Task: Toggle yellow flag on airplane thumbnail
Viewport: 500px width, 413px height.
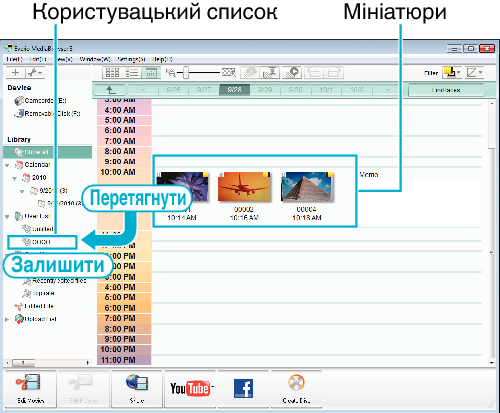Action: pos(266,174)
